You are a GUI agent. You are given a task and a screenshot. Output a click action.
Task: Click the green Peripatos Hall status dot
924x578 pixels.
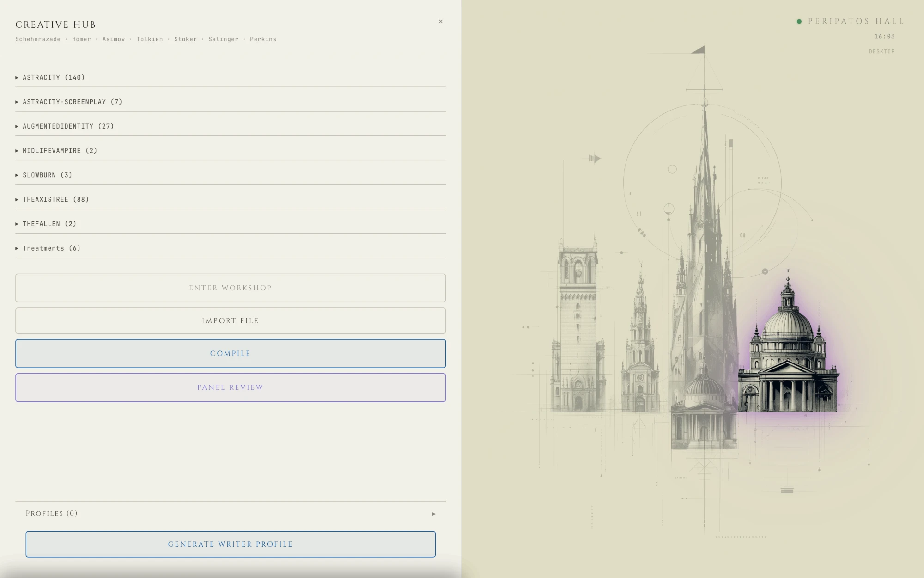point(799,22)
